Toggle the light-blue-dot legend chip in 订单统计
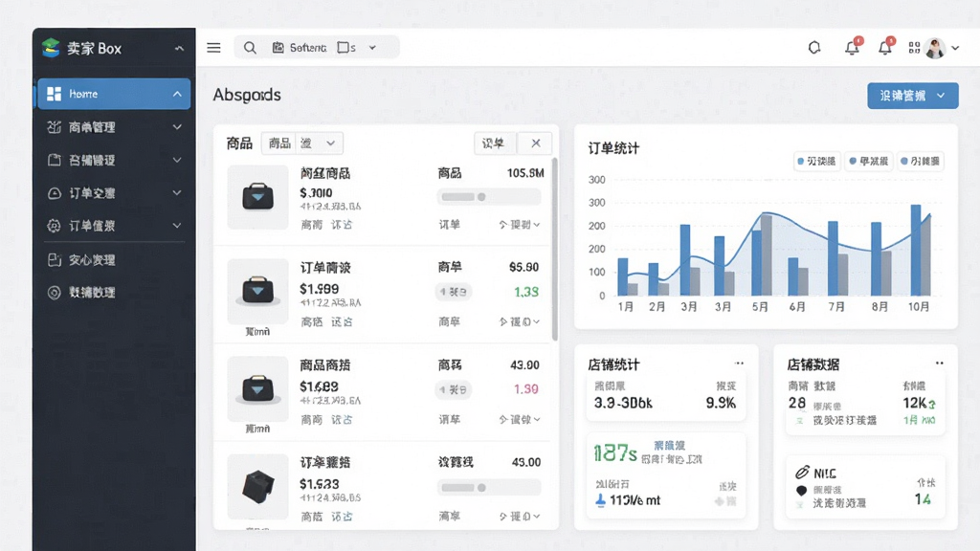This screenshot has width=980, height=551. click(816, 161)
